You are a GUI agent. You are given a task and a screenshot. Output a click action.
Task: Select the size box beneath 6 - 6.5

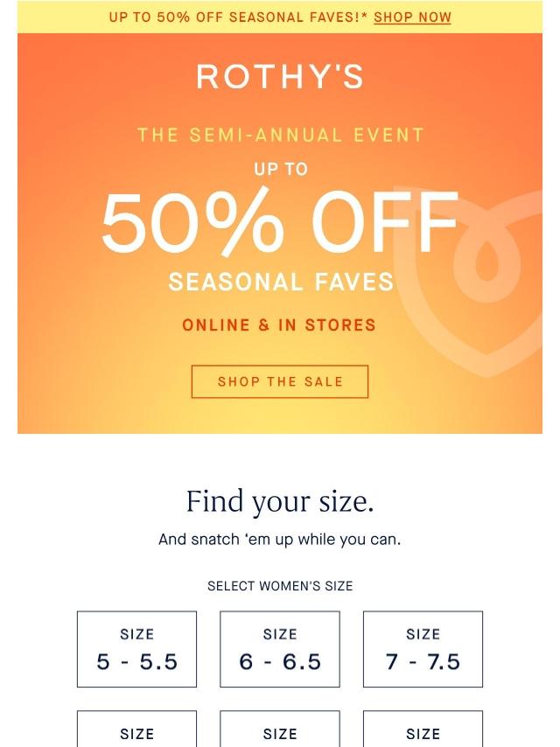pyautogui.click(x=280, y=729)
